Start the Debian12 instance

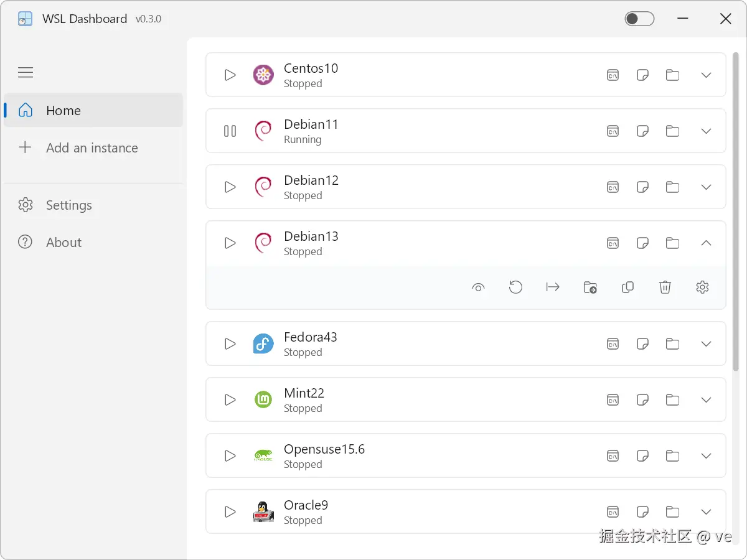point(230,187)
